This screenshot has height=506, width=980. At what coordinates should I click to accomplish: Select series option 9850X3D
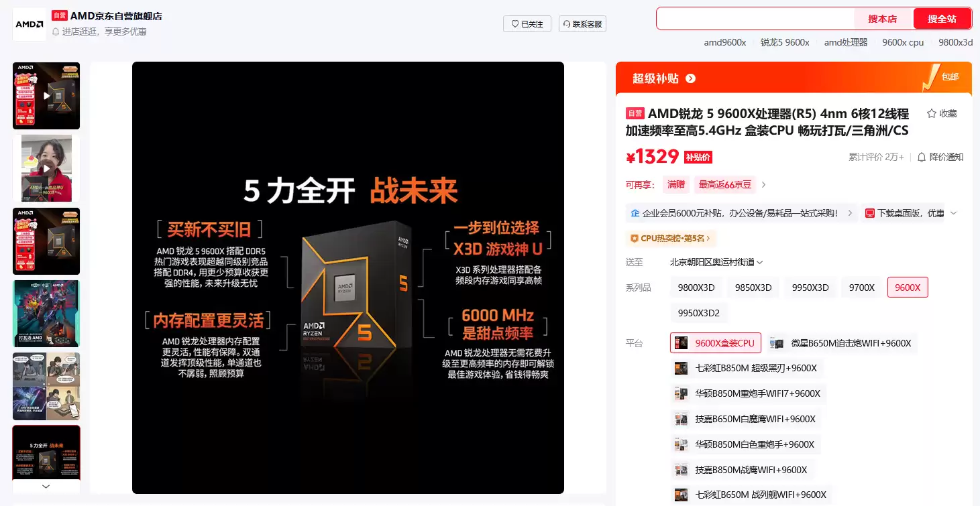[x=753, y=288]
